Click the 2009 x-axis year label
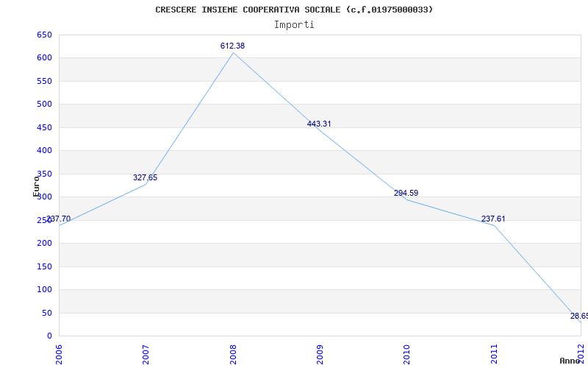Viewport: 588px width, 368px height. [x=320, y=354]
